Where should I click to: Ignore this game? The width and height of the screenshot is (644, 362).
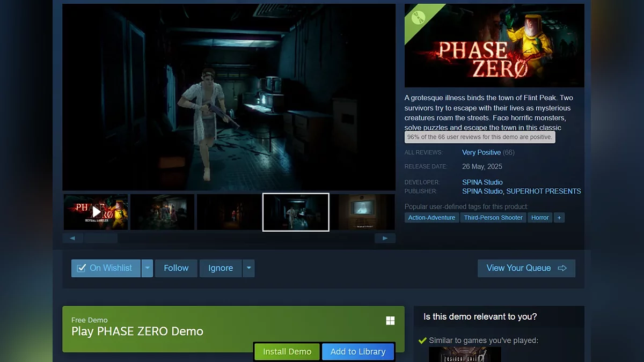pyautogui.click(x=221, y=268)
